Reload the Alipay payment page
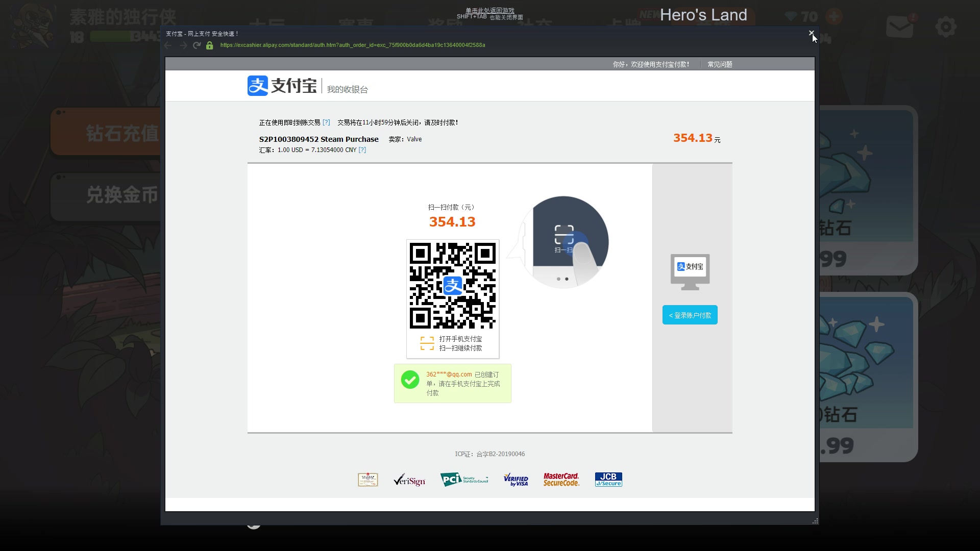This screenshot has height=551, width=980. [197, 45]
